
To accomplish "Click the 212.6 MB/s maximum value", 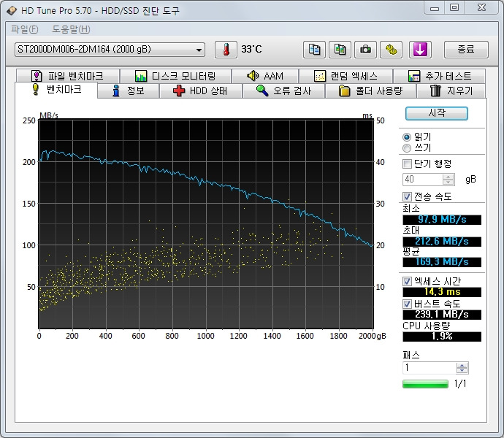I will [x=442, y=242].
